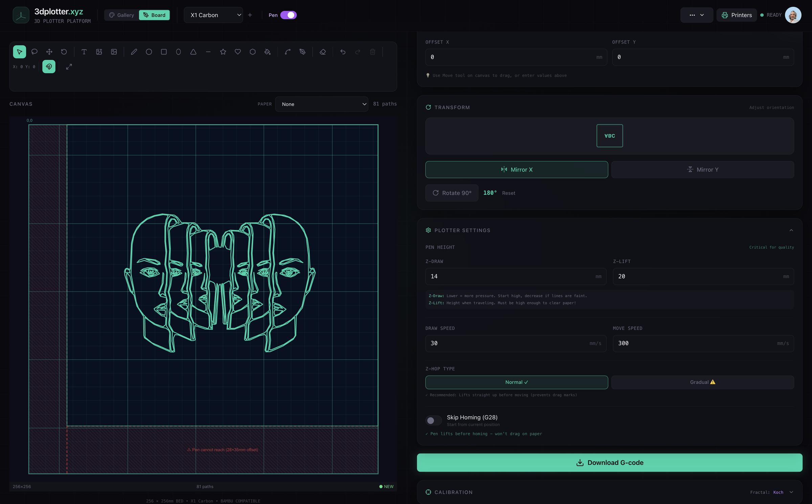
Task: Click the Offset Y input field
Action: pyautogui.click(x=703, y=57)
